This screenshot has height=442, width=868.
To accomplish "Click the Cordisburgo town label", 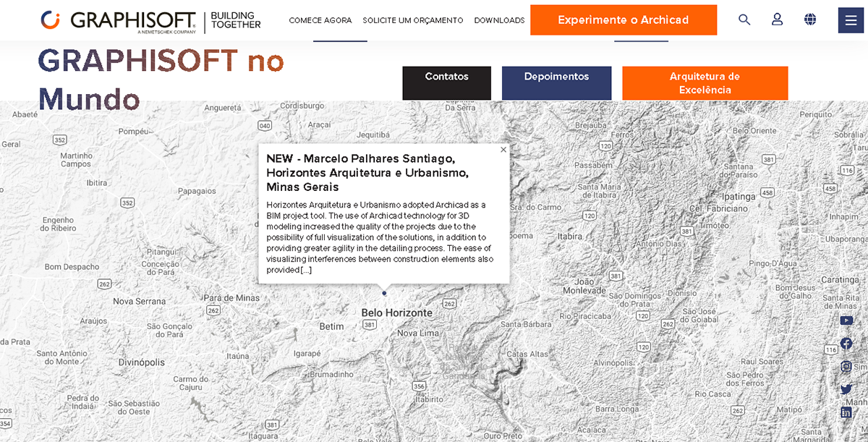I will click(302, 106).
